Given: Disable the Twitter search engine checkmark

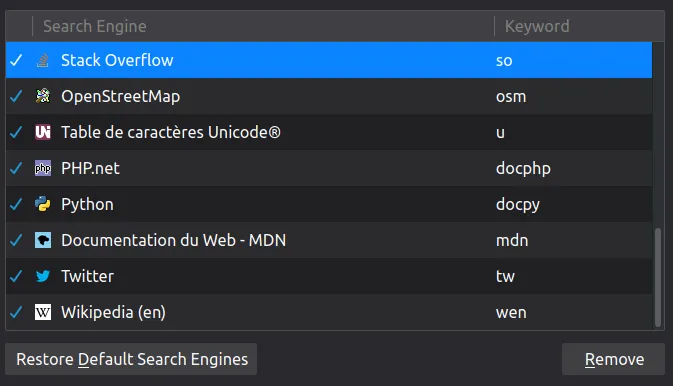Looking at the screenshot, I should 16,276.
